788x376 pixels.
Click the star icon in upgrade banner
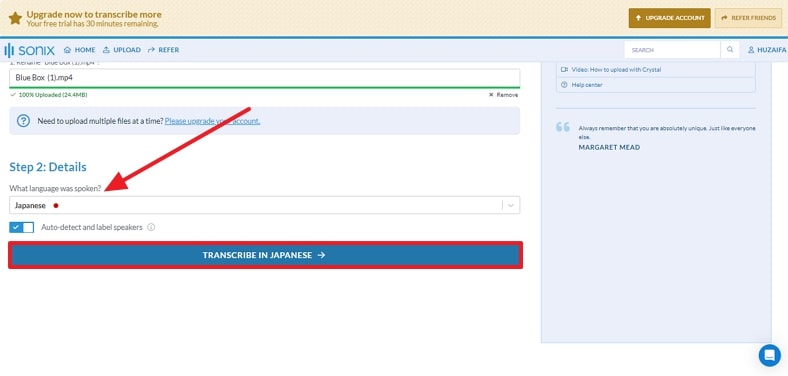pyautogui.click(x=15, y=19)
